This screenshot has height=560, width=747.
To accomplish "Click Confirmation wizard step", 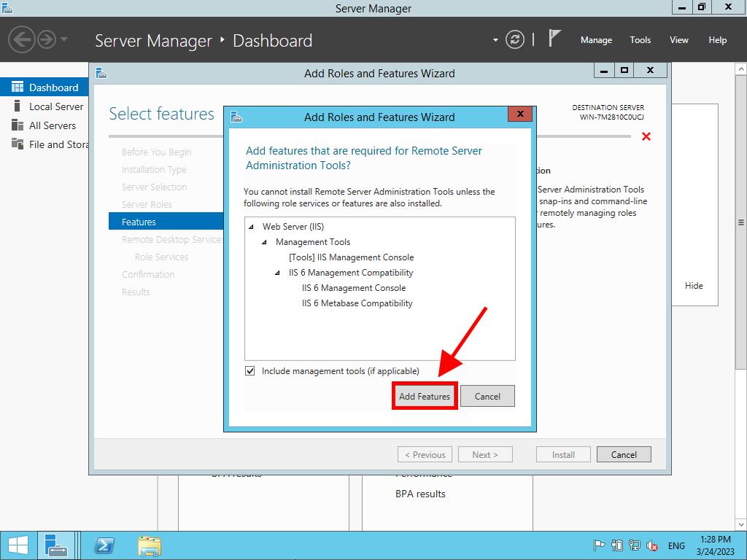I will pos(148,275).
